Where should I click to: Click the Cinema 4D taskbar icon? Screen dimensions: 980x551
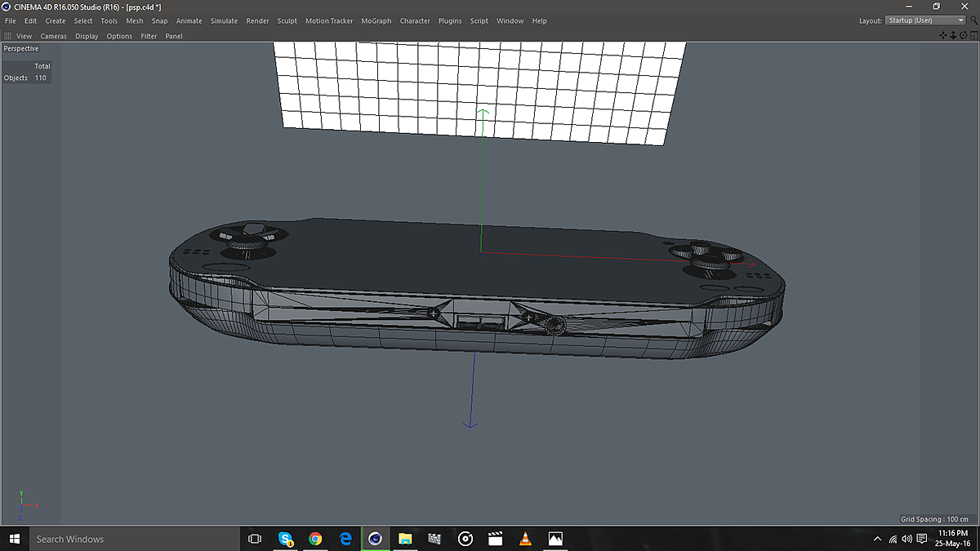(375, 539)
